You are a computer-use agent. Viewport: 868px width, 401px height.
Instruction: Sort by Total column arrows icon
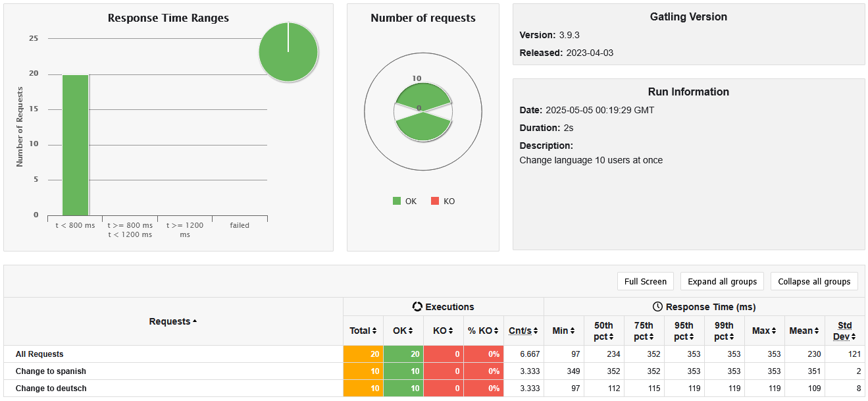(x=374, y=331)
